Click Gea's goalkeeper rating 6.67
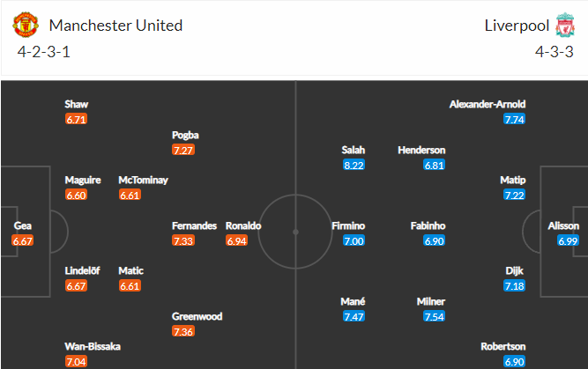Screen dimensions: 588x369 (23, 240)
